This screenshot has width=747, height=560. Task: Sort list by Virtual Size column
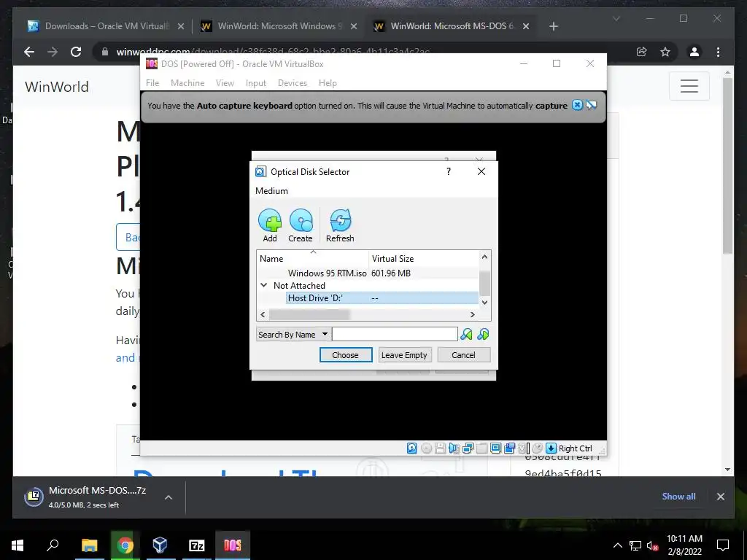424,259
